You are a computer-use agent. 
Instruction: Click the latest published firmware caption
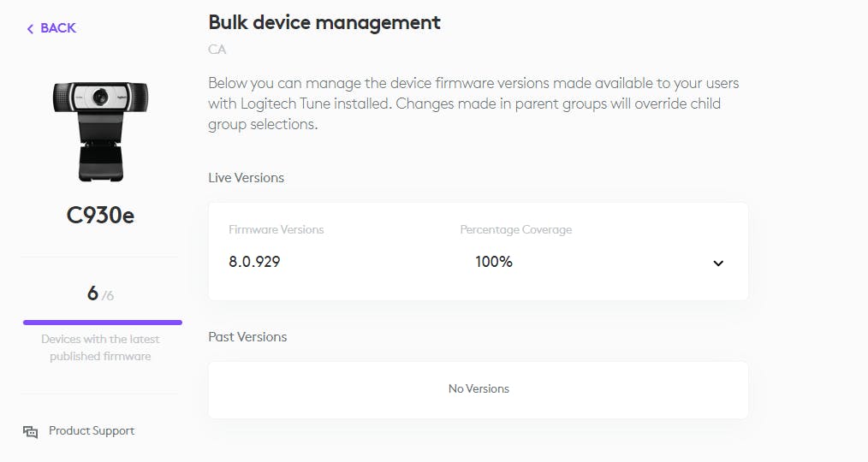click(100, 347)
